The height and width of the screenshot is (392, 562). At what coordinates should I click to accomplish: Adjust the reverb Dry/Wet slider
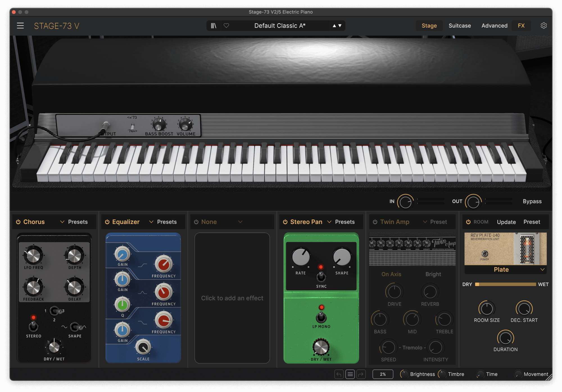click(505, 284)
